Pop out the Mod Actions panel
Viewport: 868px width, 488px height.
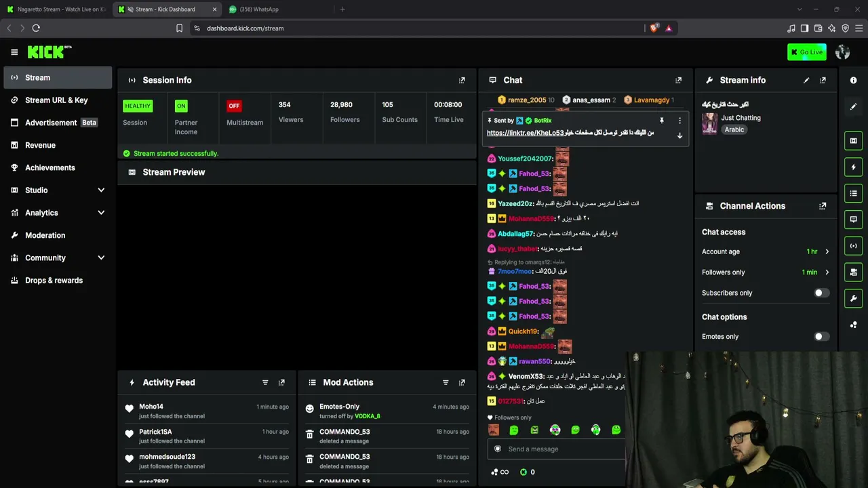[462, 382]
